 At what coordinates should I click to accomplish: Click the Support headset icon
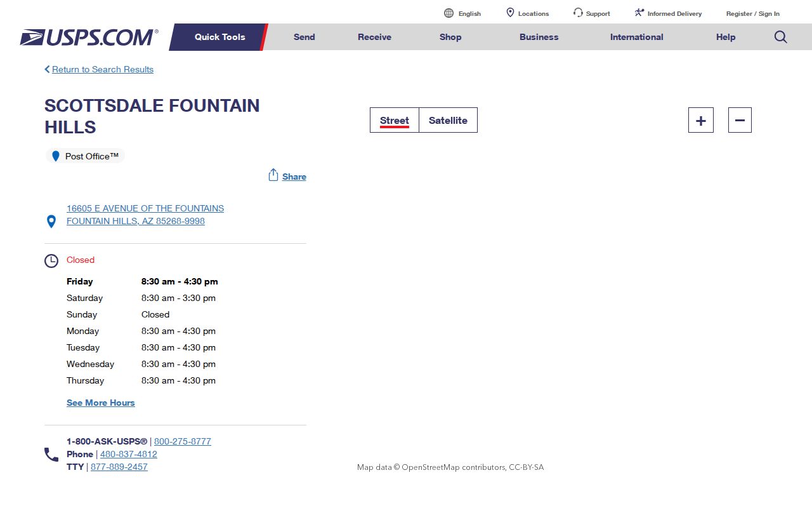coord(578,13)
